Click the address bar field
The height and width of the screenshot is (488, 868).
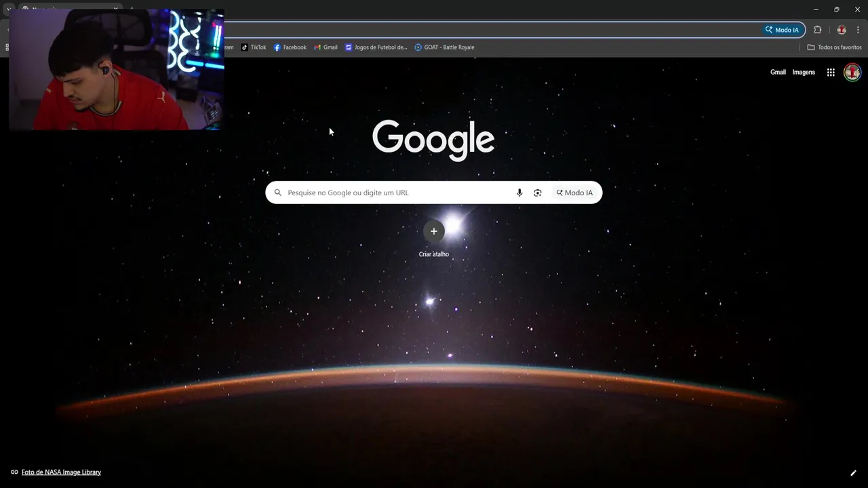click(492, 30)
